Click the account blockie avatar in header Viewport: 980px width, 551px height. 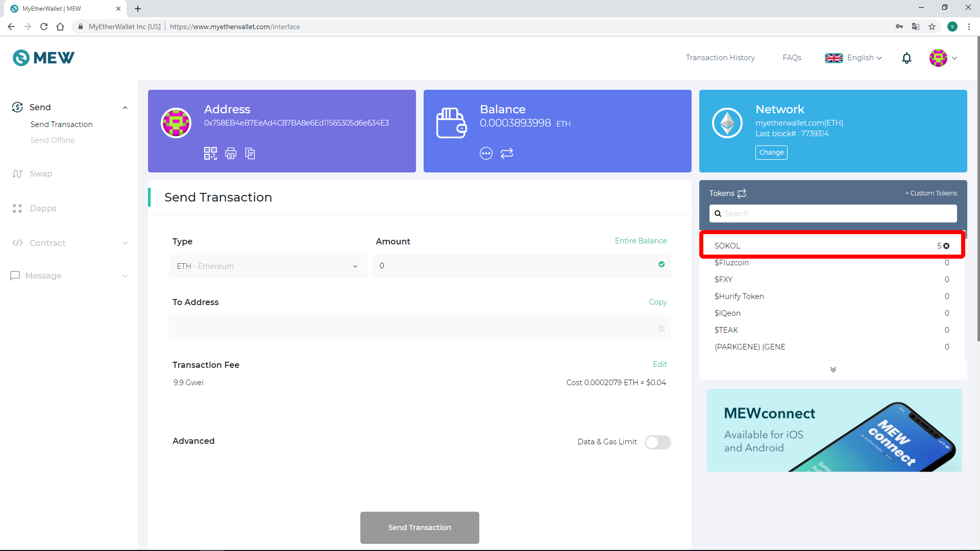[x=938, y=58]
